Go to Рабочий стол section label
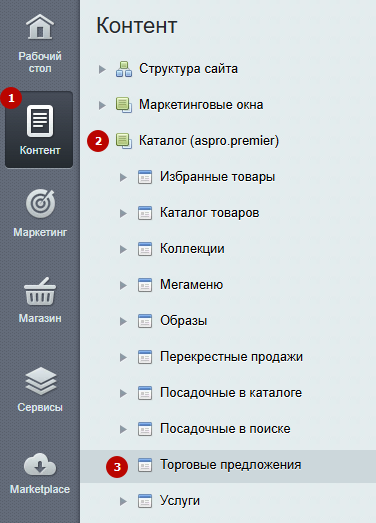Image resolution: width=376 pixels, height=523 pixels. tap(40, 62)
